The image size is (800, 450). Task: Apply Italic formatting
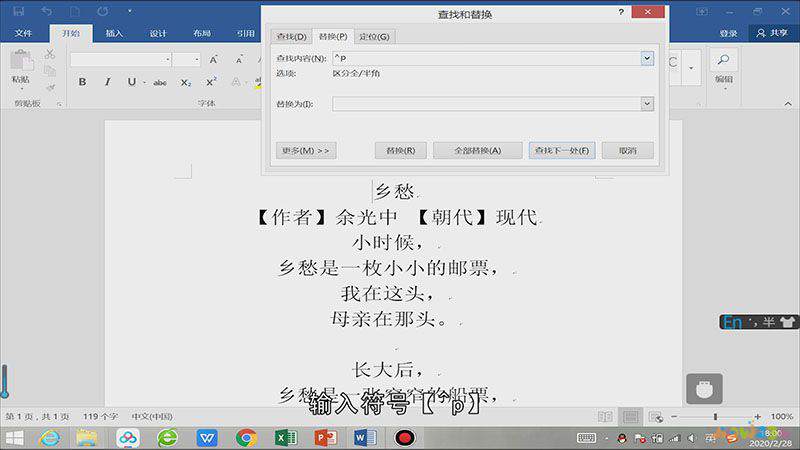(x=107, y=82)
